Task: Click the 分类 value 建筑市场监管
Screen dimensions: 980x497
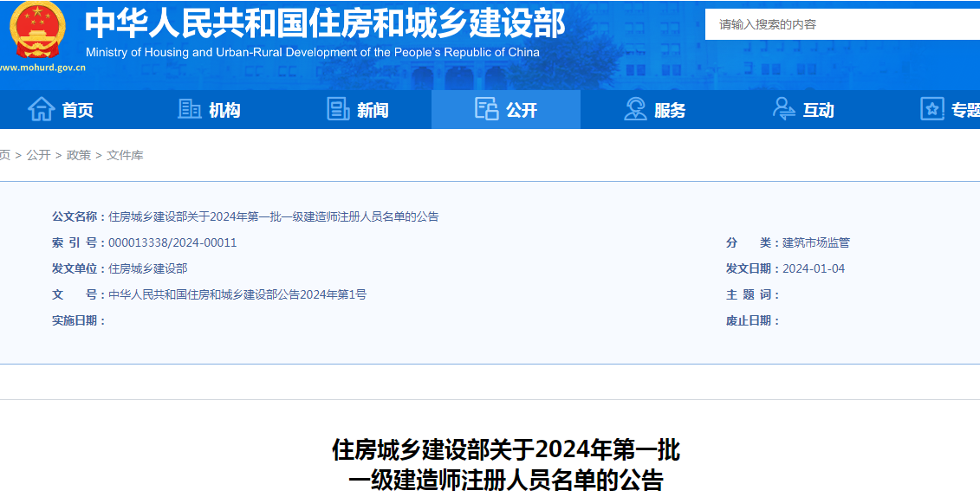Action: pyautogui.click(x=816, y=243)
